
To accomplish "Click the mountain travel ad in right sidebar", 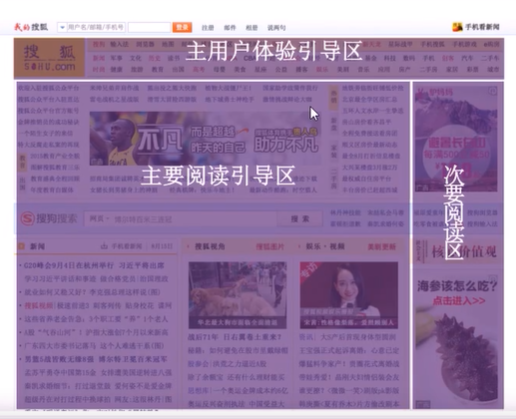I will (x=456, y=139).
